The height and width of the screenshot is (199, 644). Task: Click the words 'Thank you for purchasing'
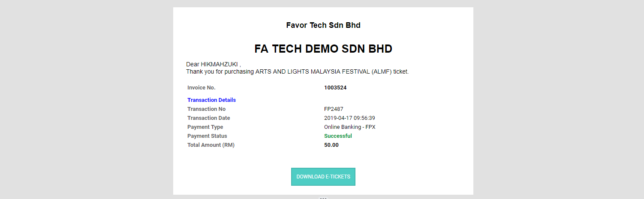(x=220, y=71)
